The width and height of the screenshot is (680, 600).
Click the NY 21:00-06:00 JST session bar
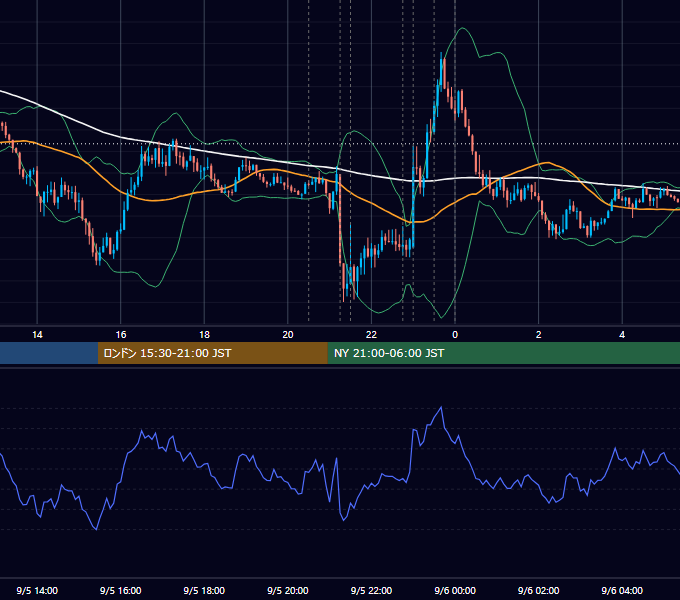click(x=503, y=353)
